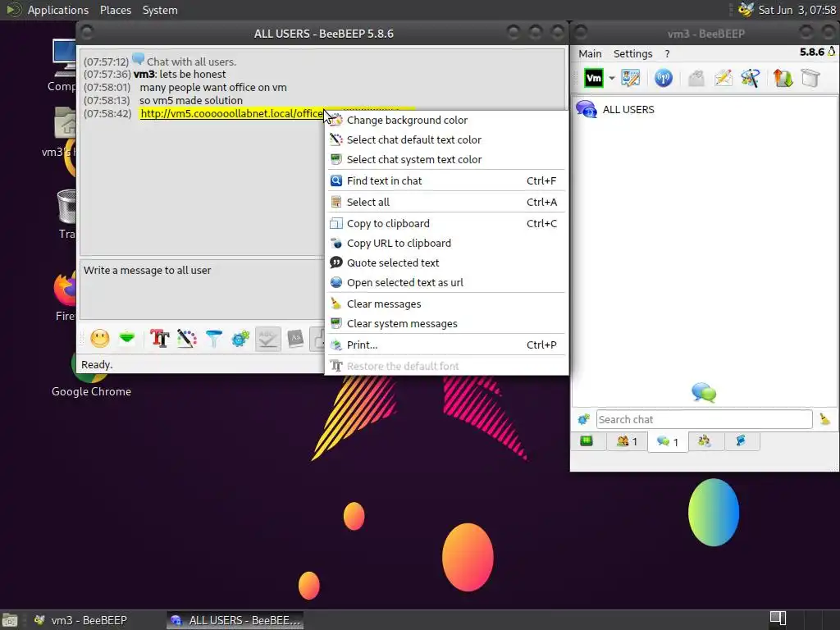
Task: Choose Copy to clipboard
Action: pyautogui.click(x=445, y=223)
